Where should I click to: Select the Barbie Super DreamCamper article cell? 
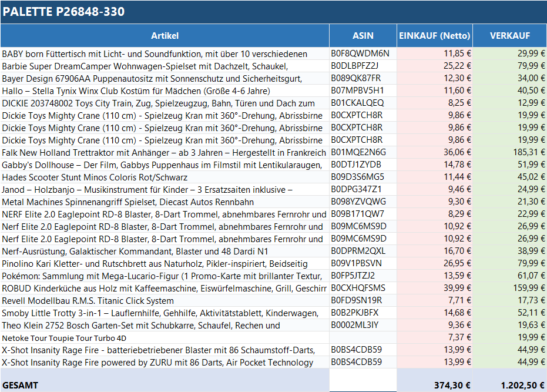(165, 66)
